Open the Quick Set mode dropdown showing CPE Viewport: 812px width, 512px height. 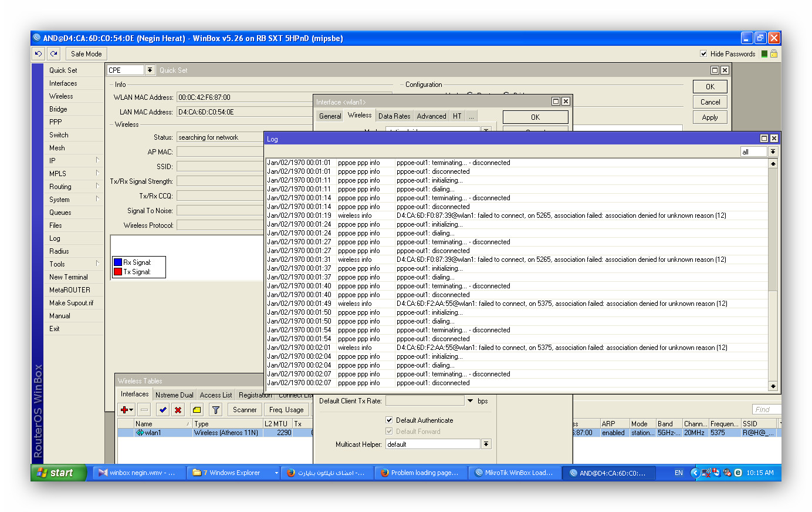pos(150,70)
